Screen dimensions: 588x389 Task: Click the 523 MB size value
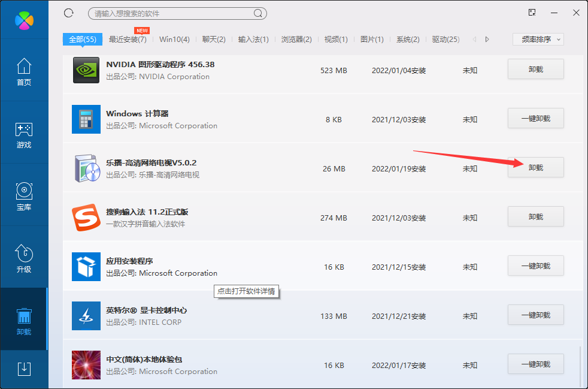click(334, 71)
